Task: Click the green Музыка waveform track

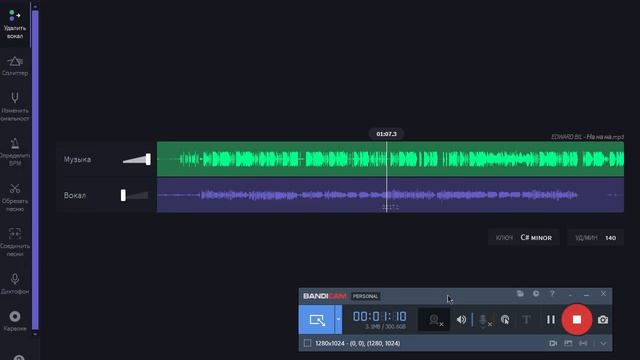Action: (390, 159)
